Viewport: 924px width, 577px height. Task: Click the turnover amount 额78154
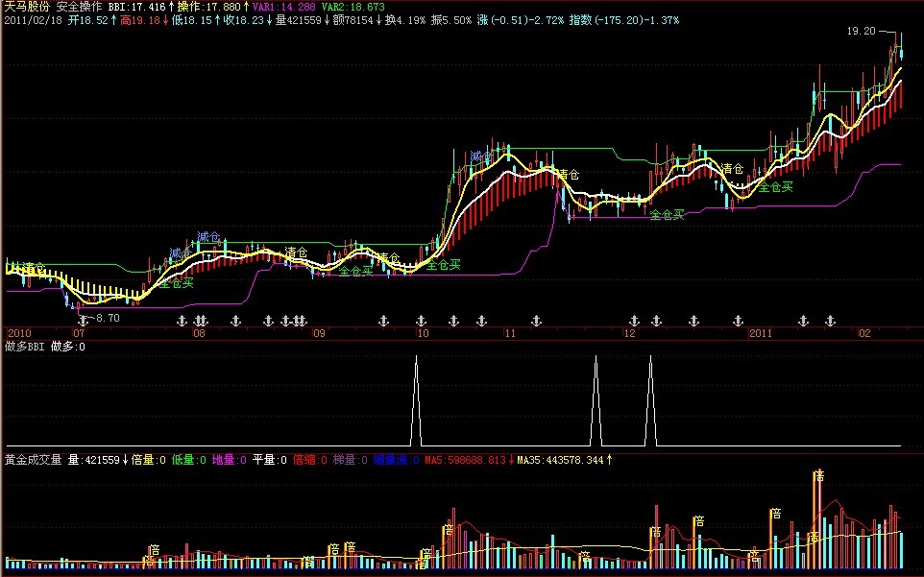click(353, 20)
